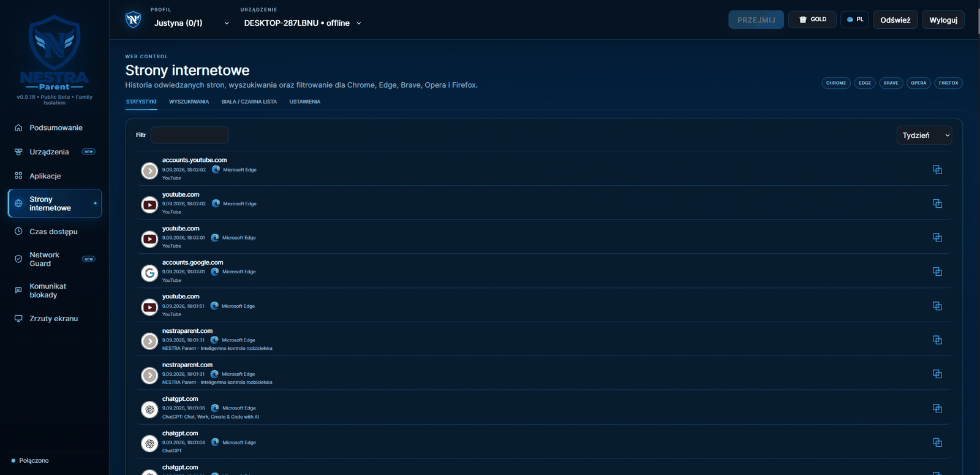Viewport: 980px width, 475px height.
Task: Click the Komunikat blokady message icon
Action: pos(18,291)
